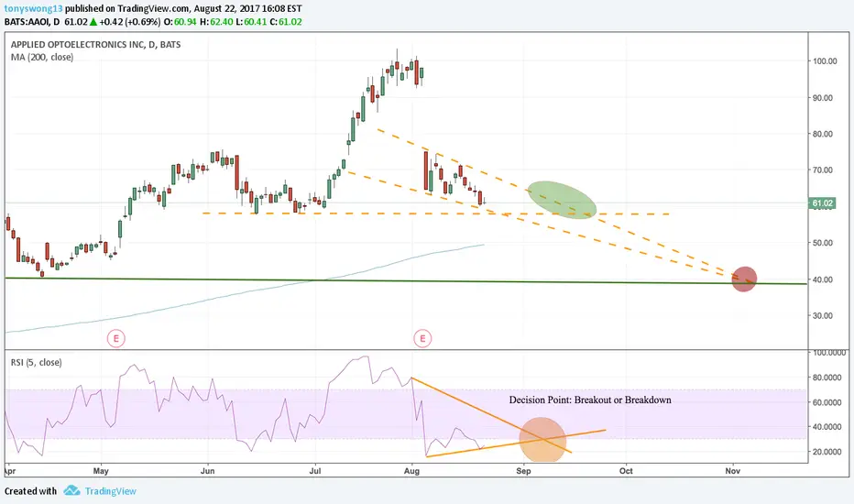Viewport: 854px width, 504px height.
Task: Click the 40.00 price axis label
Action: tap(823, 279)
